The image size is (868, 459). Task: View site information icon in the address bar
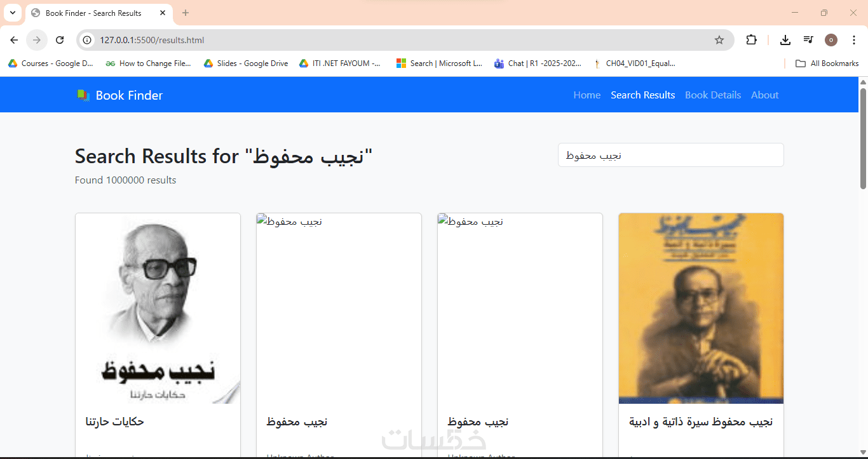pos(88,40)
